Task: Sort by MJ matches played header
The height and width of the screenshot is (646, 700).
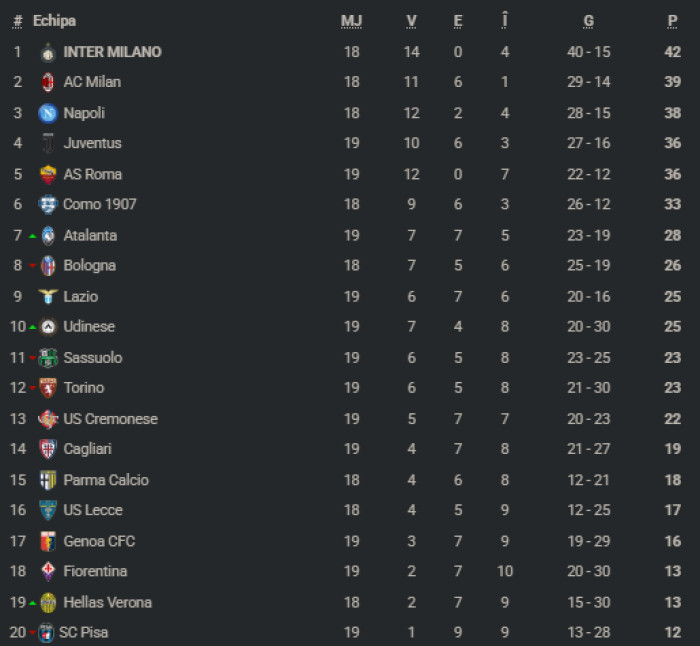Action: [x=351, y=21]
